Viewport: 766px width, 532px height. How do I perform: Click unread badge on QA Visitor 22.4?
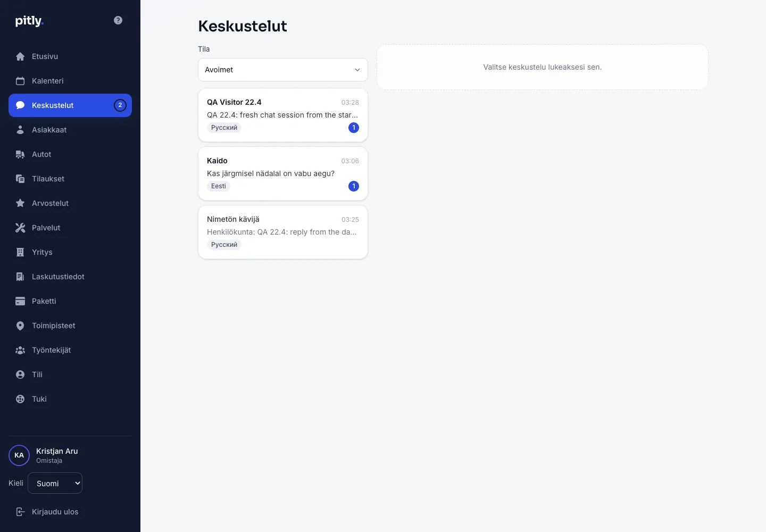pyautogui.click(x=354, y=128)
